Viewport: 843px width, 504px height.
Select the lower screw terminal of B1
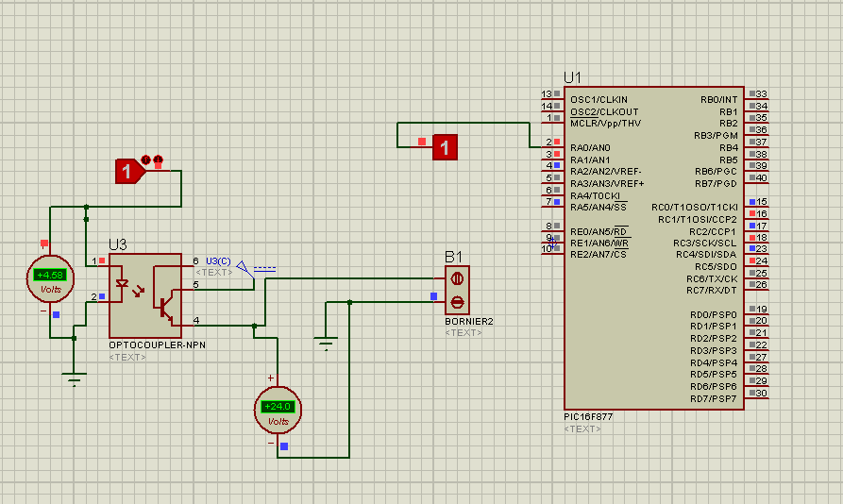click(457, 303)
